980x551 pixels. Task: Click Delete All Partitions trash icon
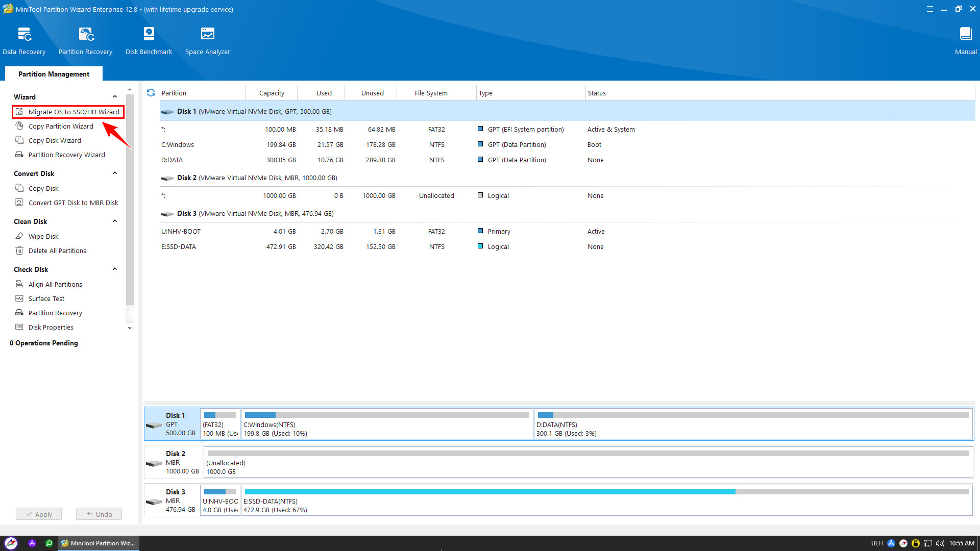(19, 251)
